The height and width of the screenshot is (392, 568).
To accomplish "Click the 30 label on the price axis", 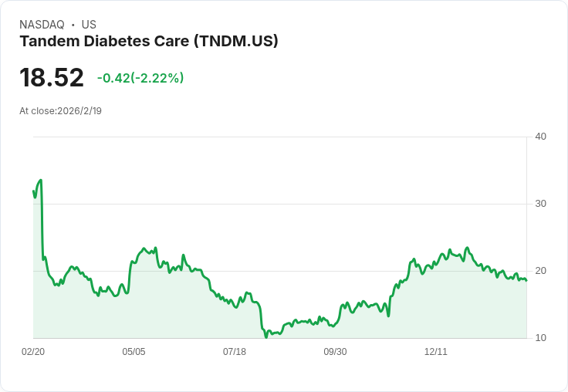I will pyautogui.click(x=541, y=204).
